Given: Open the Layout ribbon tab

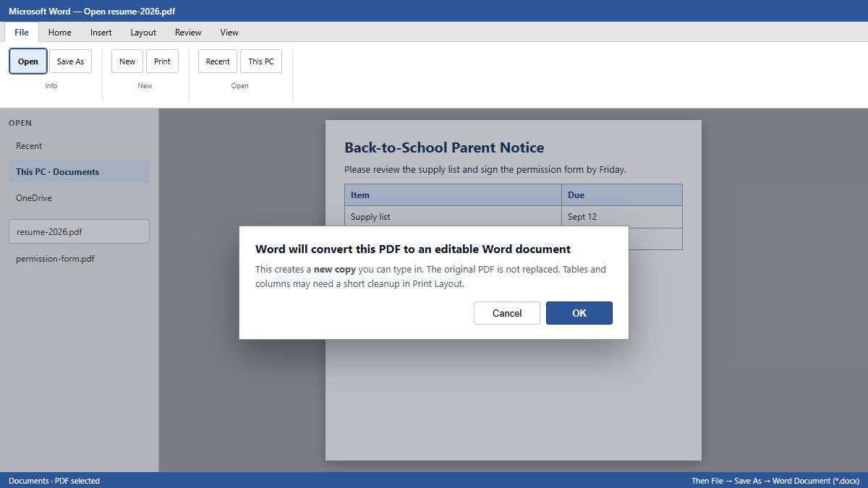Looking at the screenshot, I should tap(143, 32).
